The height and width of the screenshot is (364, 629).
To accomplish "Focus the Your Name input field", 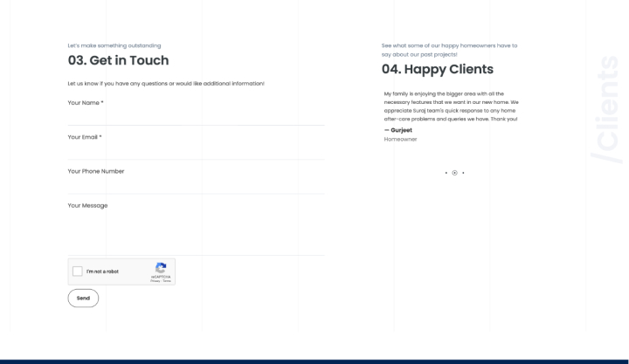I will pyautogui.click(x=196, y=116).
